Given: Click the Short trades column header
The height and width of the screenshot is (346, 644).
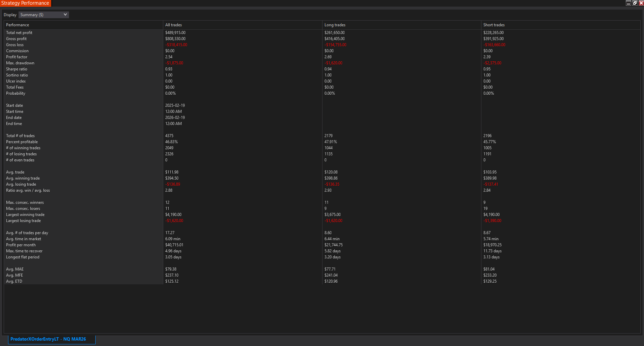Looking at the screenshot, I should click(494, 25).
